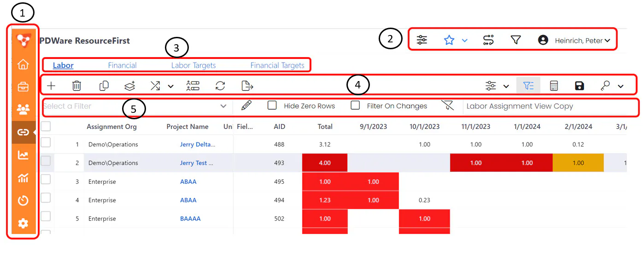Click the pencil edit filter icon
Image resolution: width=644 pixels, height=257 pixels.
(x=246, y=105)
